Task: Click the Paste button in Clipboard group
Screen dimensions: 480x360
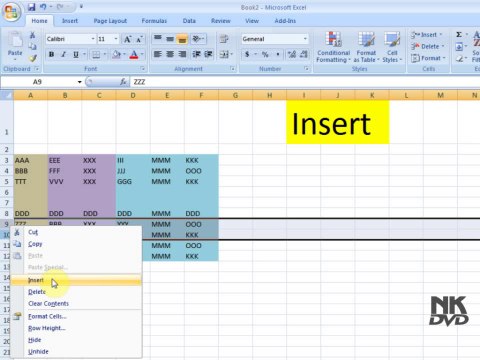Action: pyautogui.click(x=15, y=47)
